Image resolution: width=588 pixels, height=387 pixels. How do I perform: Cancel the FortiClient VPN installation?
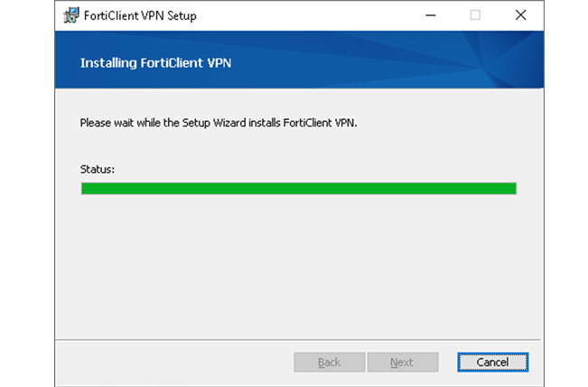point(492,362)
